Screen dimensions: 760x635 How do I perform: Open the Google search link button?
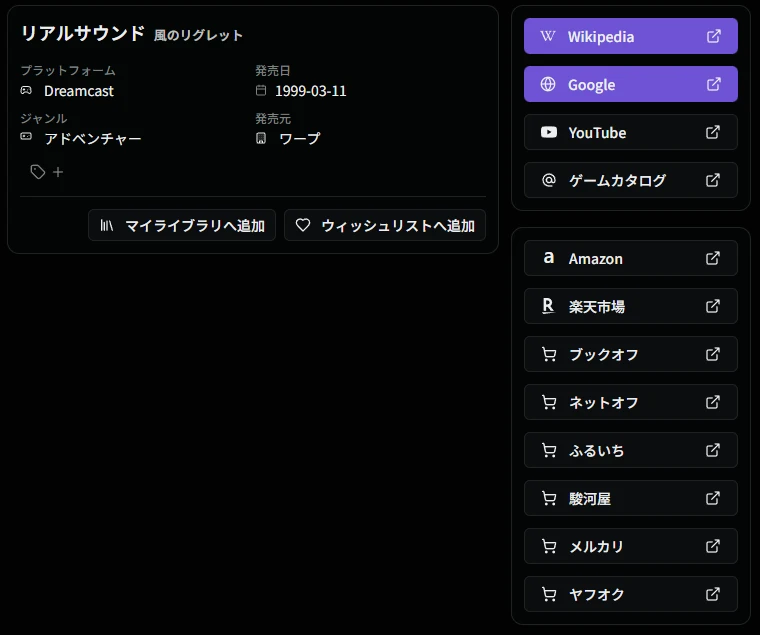pos(631,84)
